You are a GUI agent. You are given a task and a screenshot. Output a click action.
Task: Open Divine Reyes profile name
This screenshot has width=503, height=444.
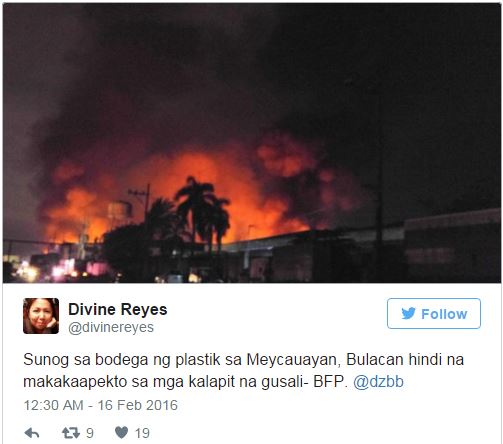pyautogui.click(x=118, y=309)
